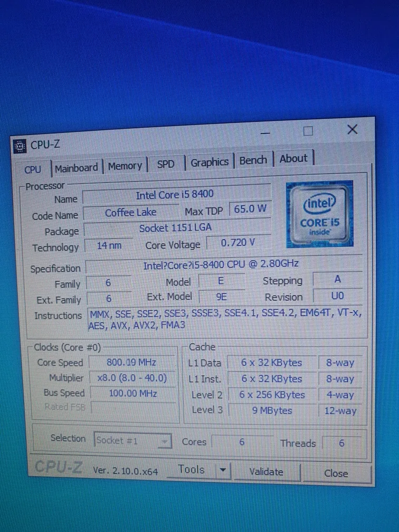Image resolution: width=399 pixels, height=532 pixels.
Task: Click the Level 2 6 x 256 KBytes value
Action: [272, 395]
